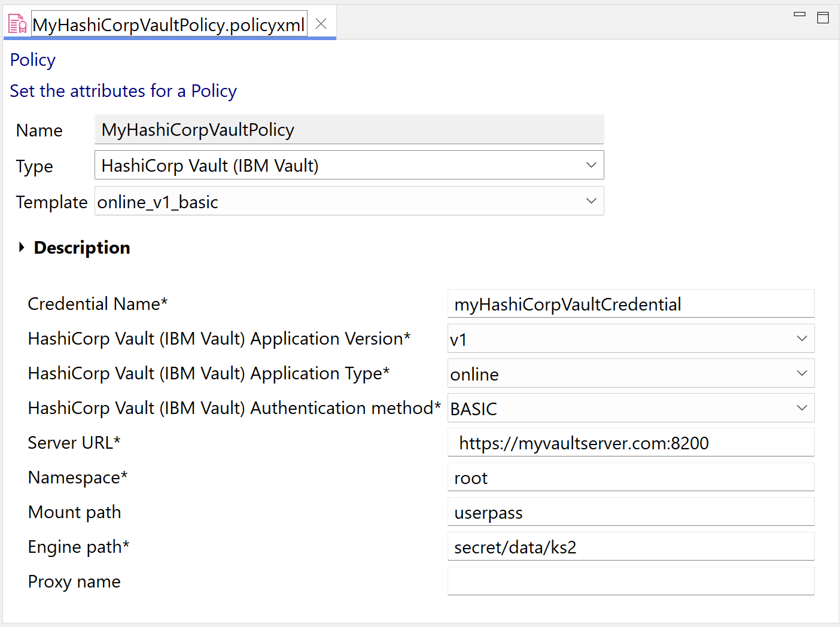This screenshot has width=840, height=627.
Task: Select the MyHashiCorpVaultPolicy.policyxml editor tab
Action: (169, 25)
